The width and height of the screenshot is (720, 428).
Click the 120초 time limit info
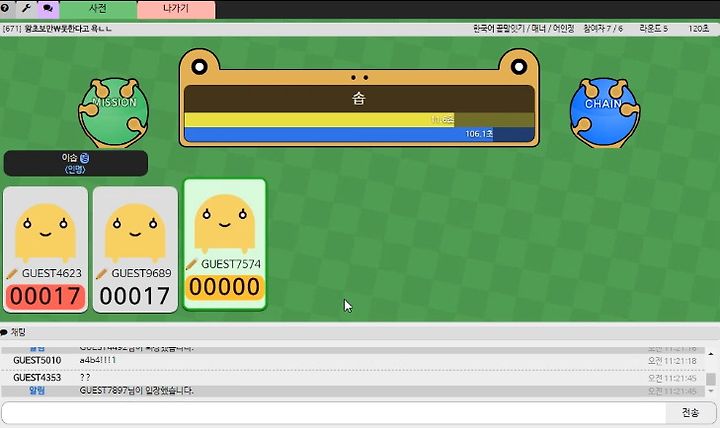tap(698, 28)
